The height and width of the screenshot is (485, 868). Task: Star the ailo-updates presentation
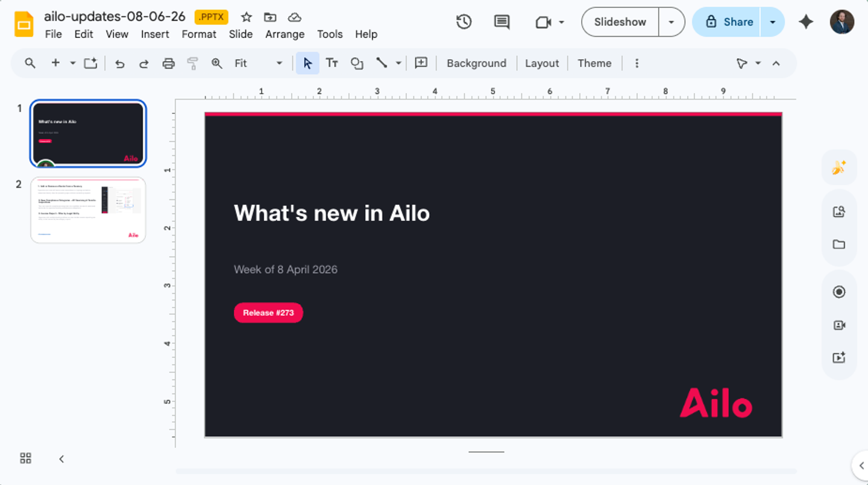coord(246,17)
